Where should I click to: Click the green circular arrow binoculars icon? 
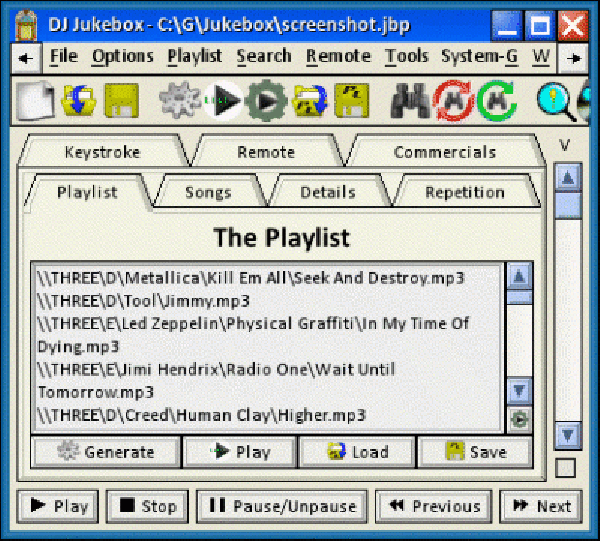point(494,102)
